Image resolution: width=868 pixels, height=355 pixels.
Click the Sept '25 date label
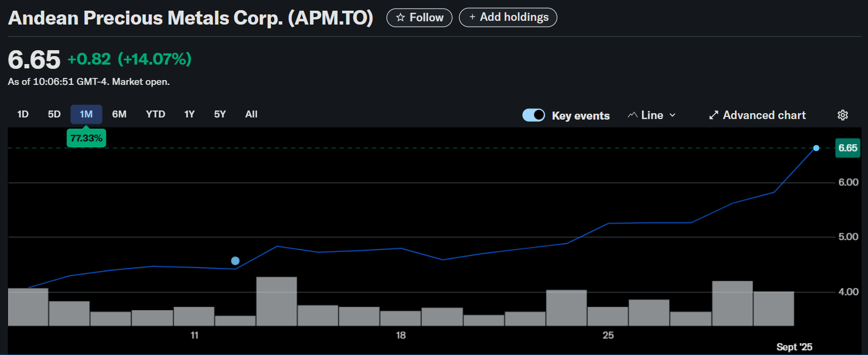(x=794, y=347)
